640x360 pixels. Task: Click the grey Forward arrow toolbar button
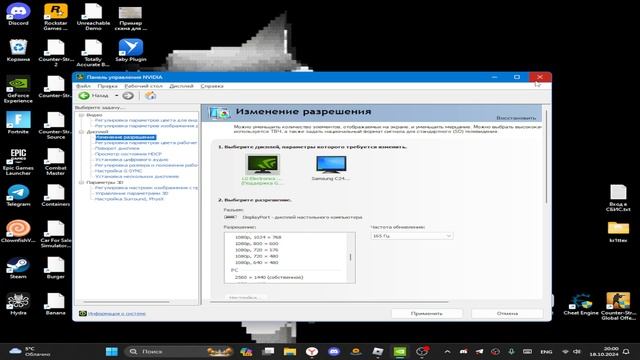128,96
